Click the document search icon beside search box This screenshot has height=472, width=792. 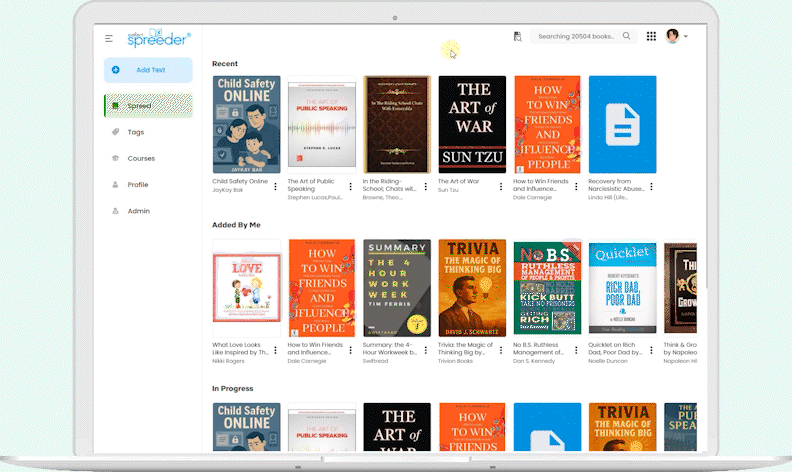(517, 36)
